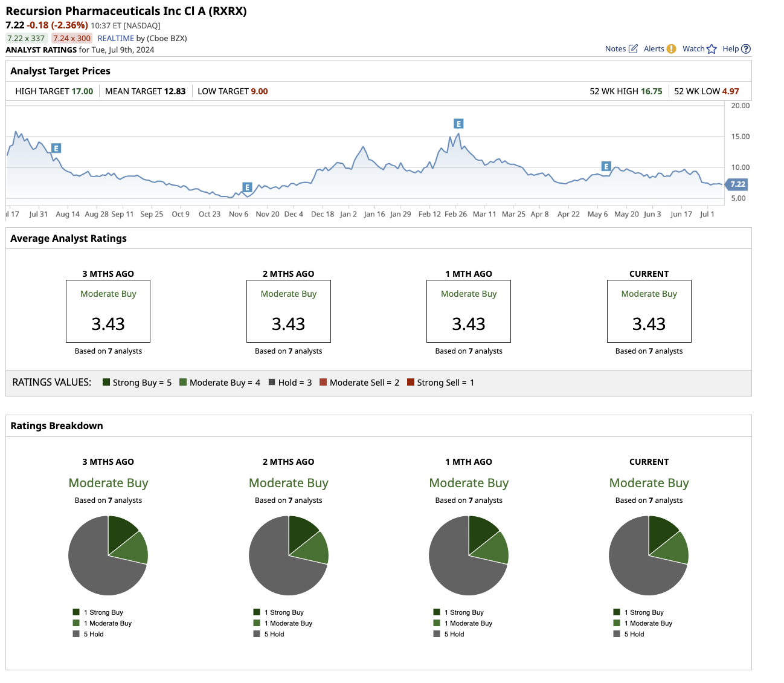Select the earnings marker near May 6
Image resolution: width=784 pixels, height=683 pixels.
pos(606,167)
